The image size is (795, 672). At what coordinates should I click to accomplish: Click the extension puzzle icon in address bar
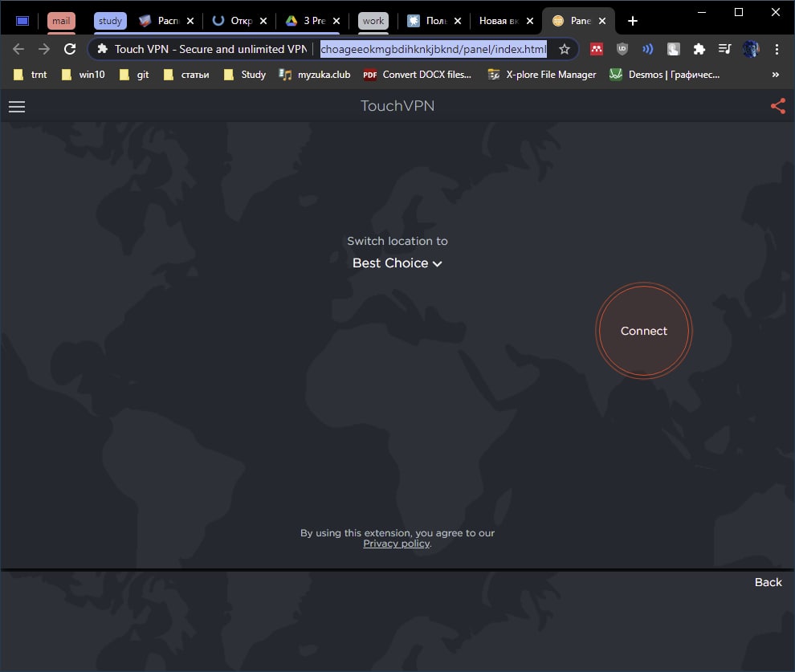103,49
